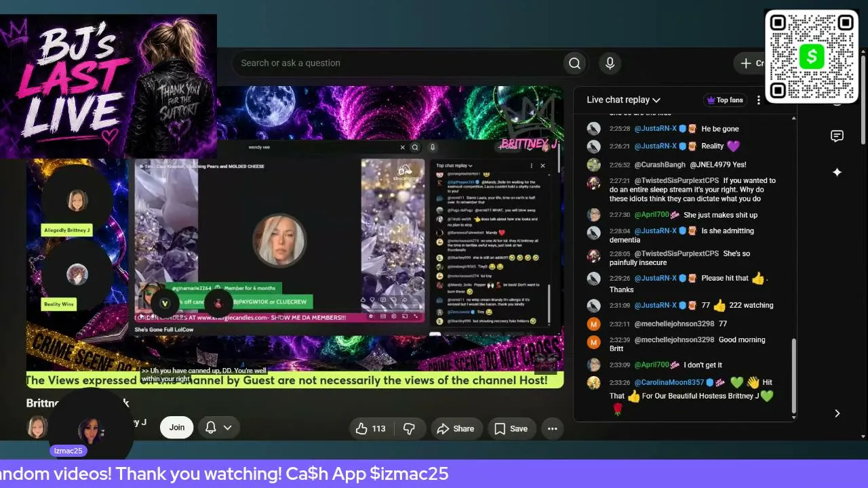
Task: Open the channel avatar left of Join
Action: [x=37, y=427]
